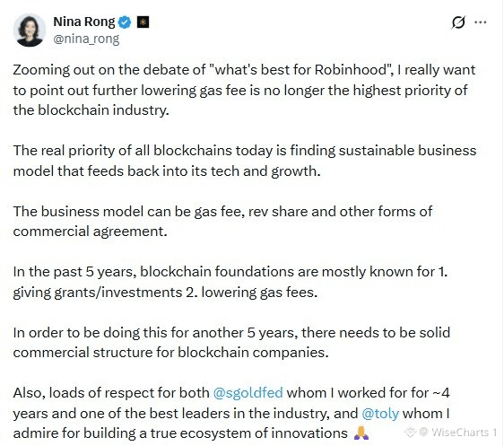Screen dimensions: 504x446
Task: Select the "The business model" paragraph
Action: coord(222,222)
